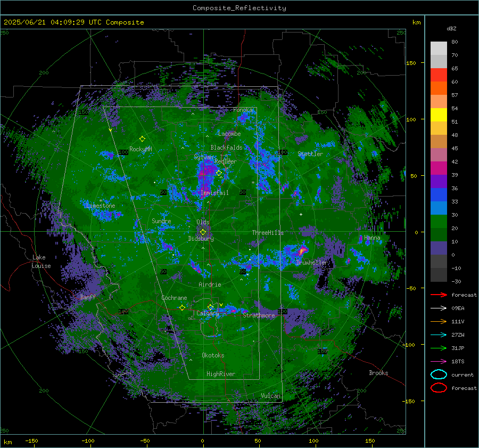Screen dimensions: 479x448
Task: Click the yellow diamond marker at Didsbury
Action: [203, 232]
